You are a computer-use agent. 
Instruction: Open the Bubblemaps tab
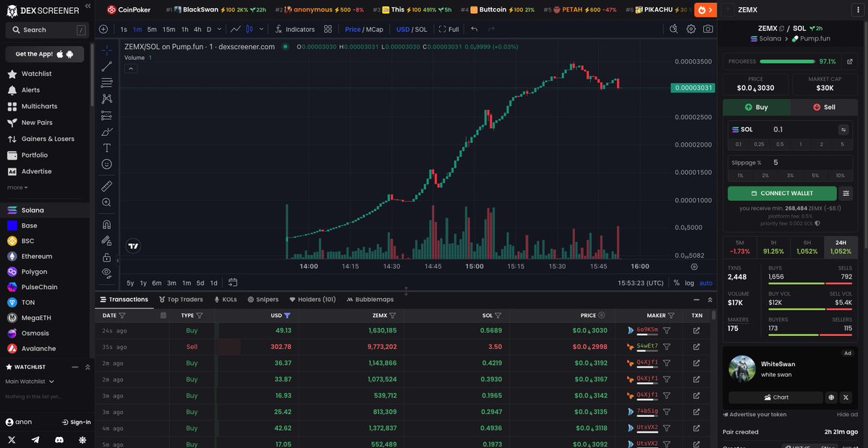coord(370,299)
